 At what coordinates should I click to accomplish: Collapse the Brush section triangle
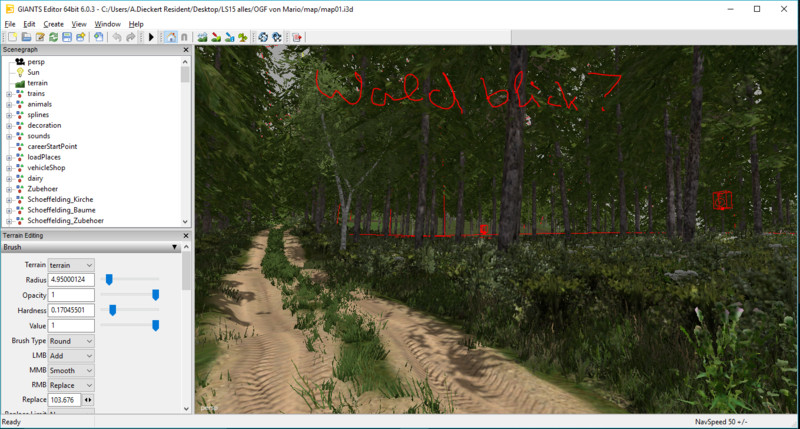[176, 246]
